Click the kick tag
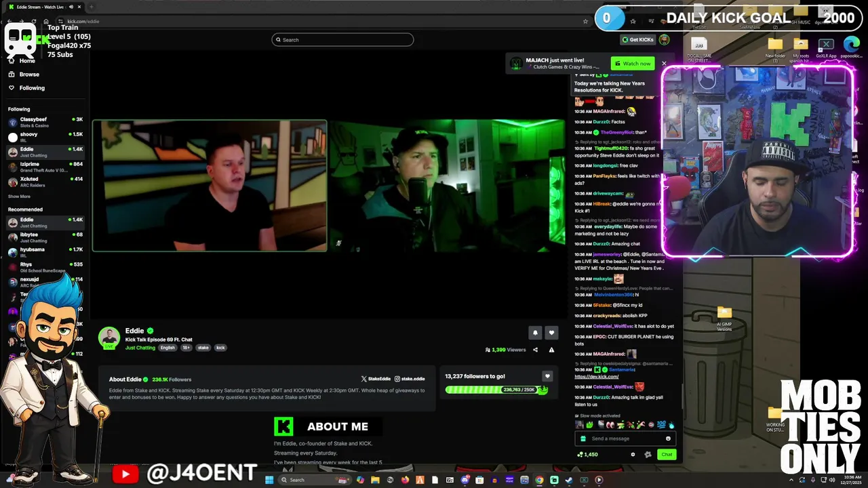The image size is (868, 488). 220,348
